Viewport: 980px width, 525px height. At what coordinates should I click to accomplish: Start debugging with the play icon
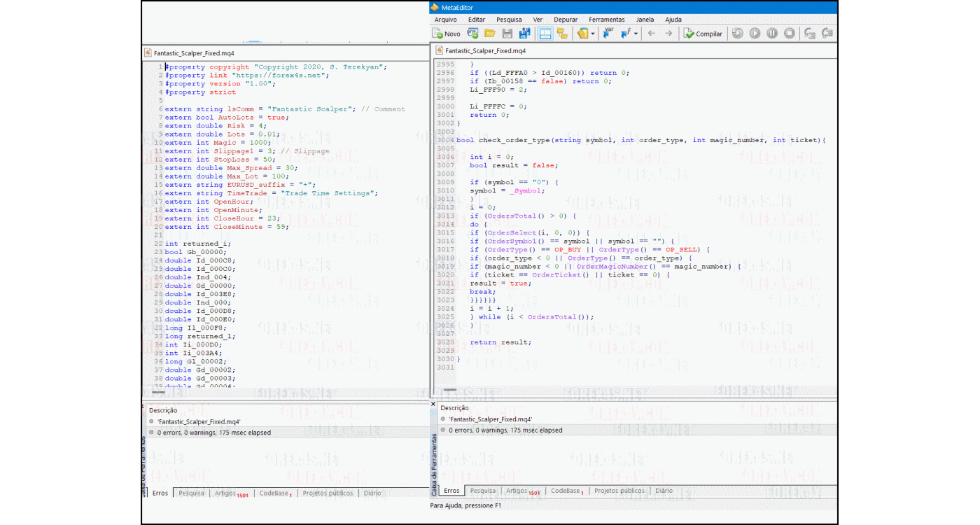click(755, 34)
